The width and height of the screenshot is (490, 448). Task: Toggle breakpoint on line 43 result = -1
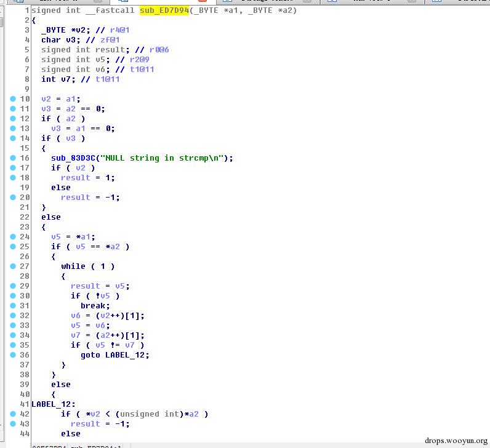(x=13, y=423)
